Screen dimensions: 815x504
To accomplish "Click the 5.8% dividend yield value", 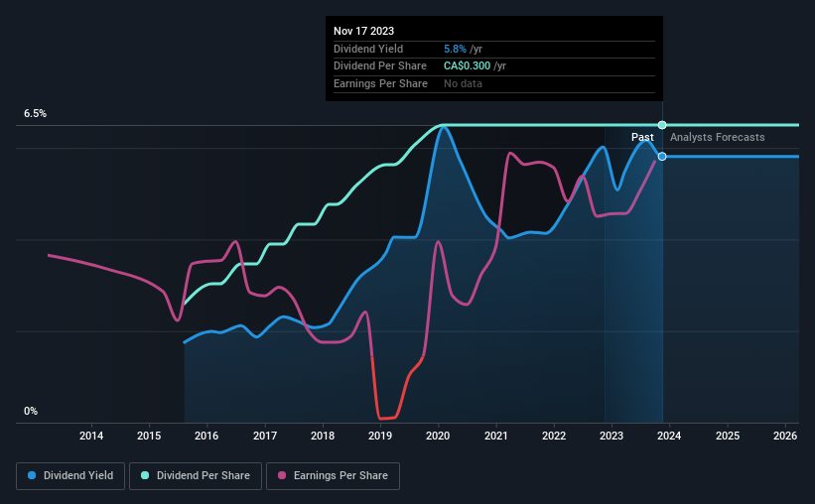I will (455, 49).
